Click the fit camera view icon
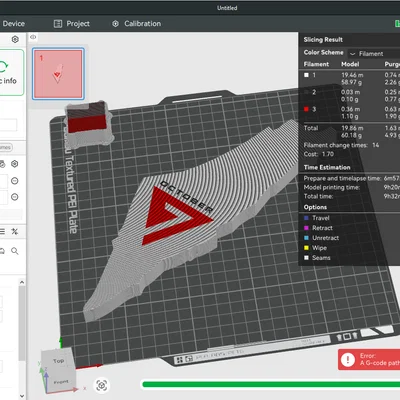The height and width of the screenshot is (400, 400). 102,385
